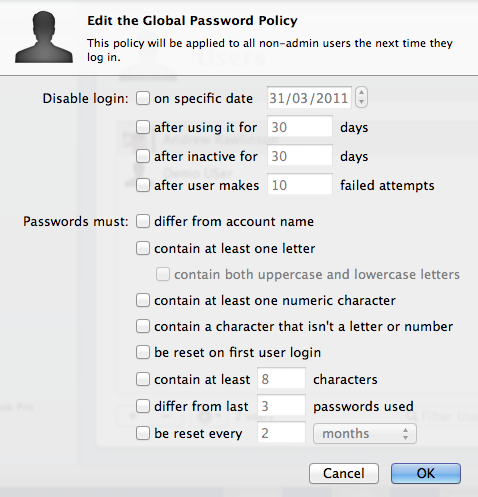This screenshot has width=478, height=497.
Task: Check the contain at least characters option
Action: (143, 379)
